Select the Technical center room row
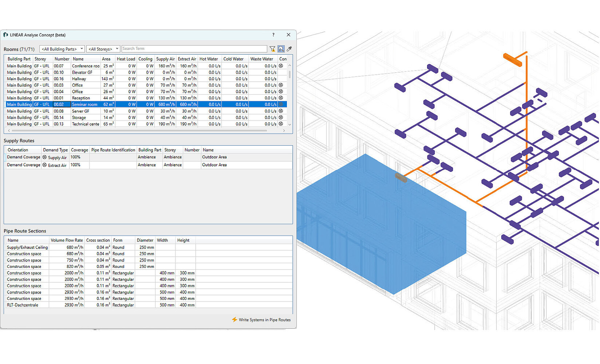 [x=86, y=124]
